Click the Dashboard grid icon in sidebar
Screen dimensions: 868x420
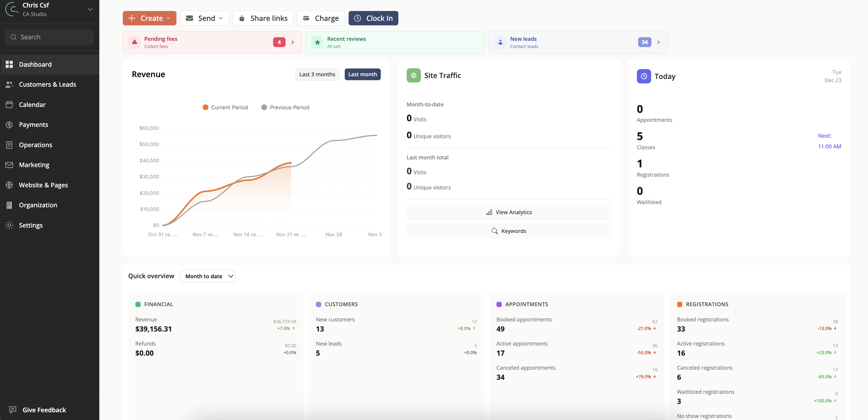9,64
